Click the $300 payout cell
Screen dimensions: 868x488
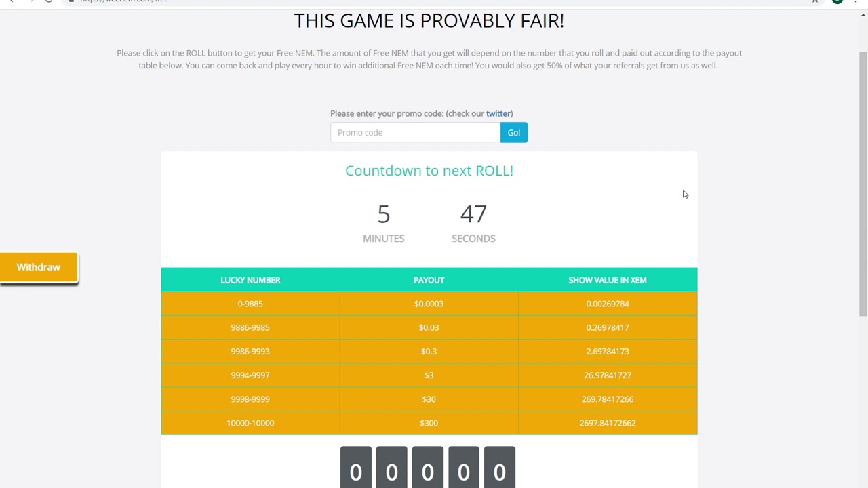click(429, 423)
